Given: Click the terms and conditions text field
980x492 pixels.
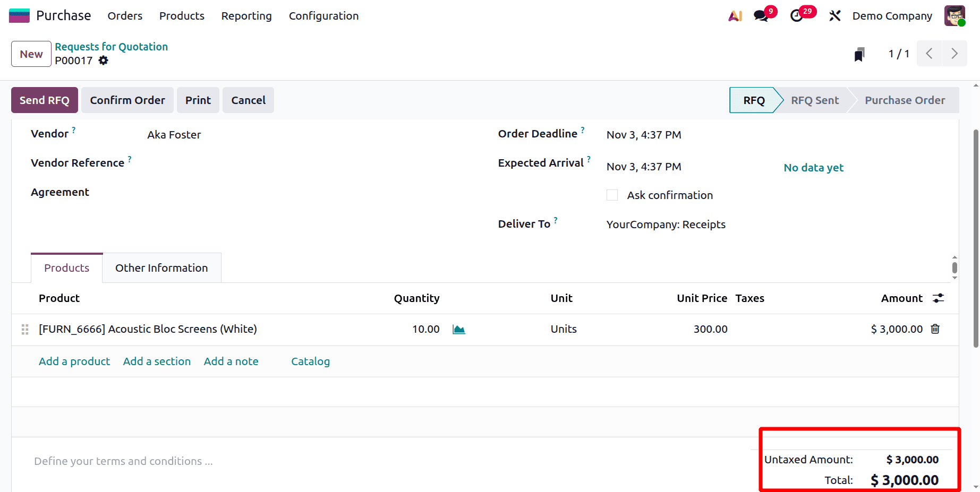Looking at the screenshot, I should click(x=123, y=461).
